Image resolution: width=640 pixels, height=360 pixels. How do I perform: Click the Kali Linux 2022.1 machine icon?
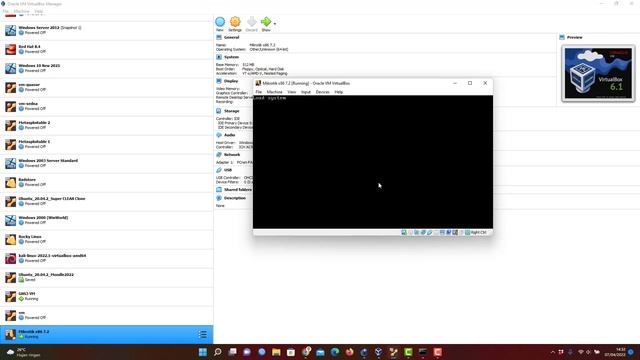(x=11, y=258)
